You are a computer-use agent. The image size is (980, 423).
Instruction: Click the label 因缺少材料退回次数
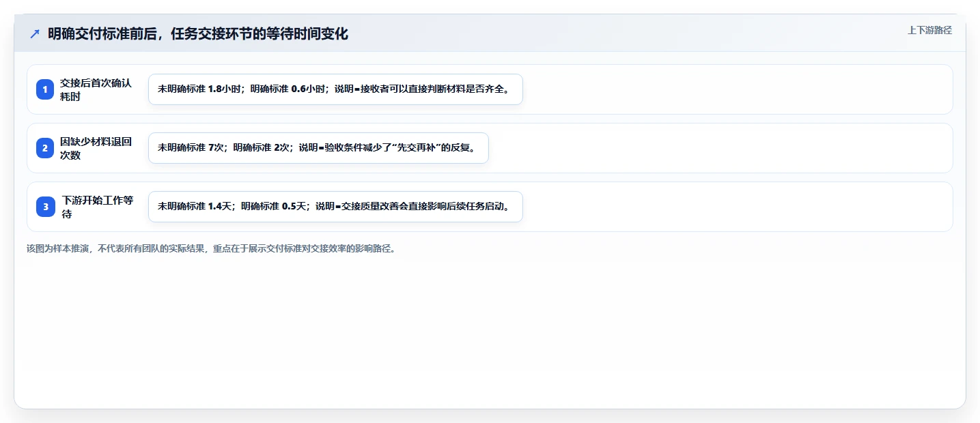click(96, 148)
